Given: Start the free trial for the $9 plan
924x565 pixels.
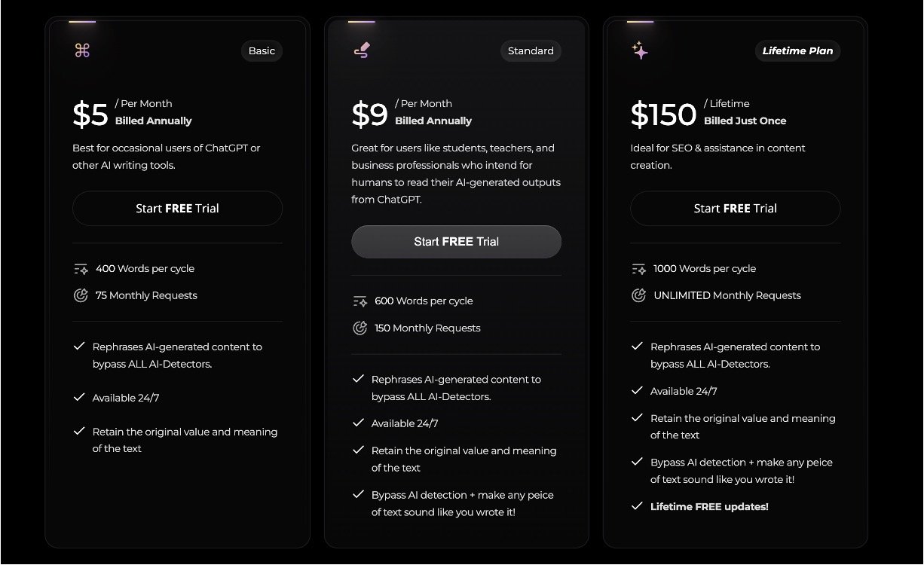Looking at the screenshot, I should coord(456,242).
